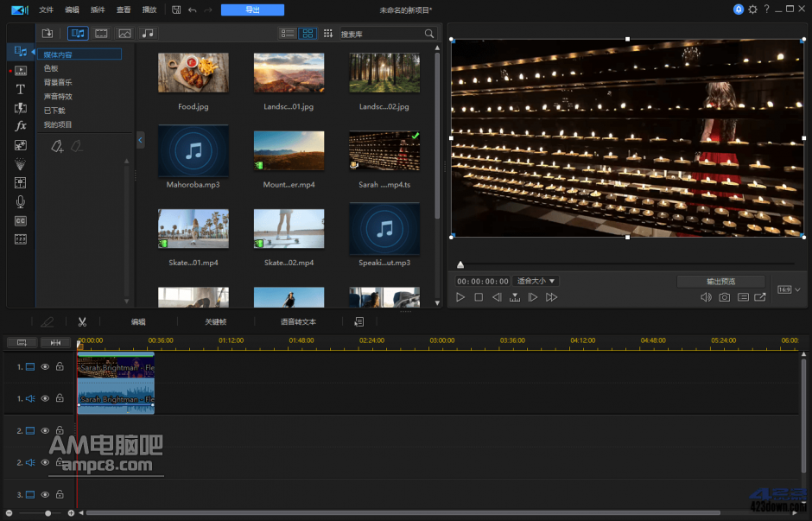
Task: Lock video track 3
Action: (x=60, y=494)
